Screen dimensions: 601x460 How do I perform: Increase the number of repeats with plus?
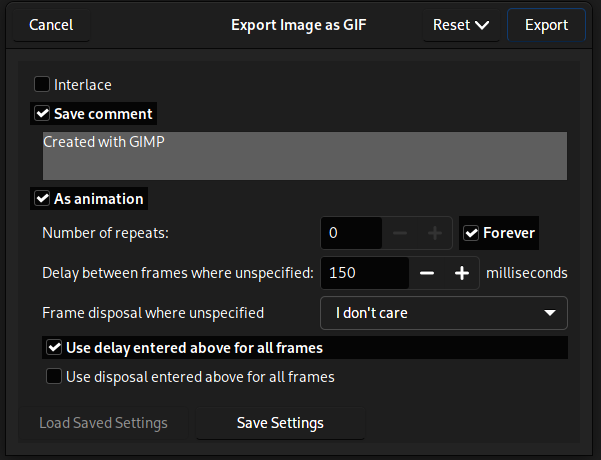coord(435,233)
